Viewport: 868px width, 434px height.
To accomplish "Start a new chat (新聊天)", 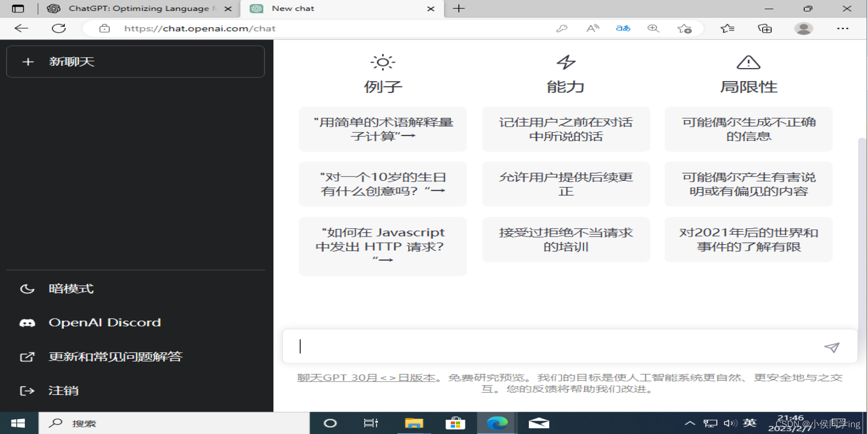I will coord(135,62).
